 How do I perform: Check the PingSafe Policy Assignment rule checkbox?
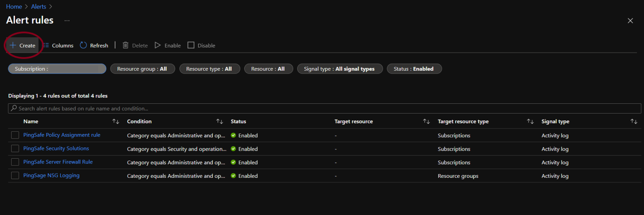click(x=15, y=135)
